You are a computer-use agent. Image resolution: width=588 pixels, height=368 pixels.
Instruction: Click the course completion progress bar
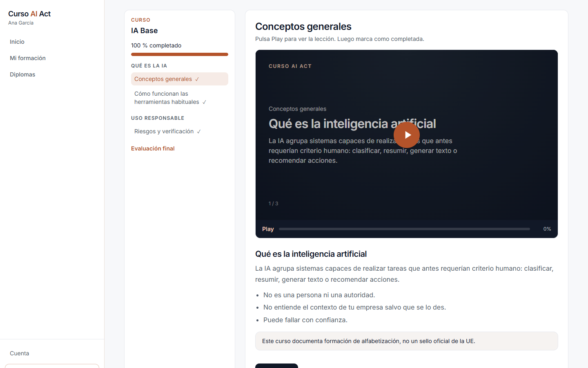pos(180,54)
